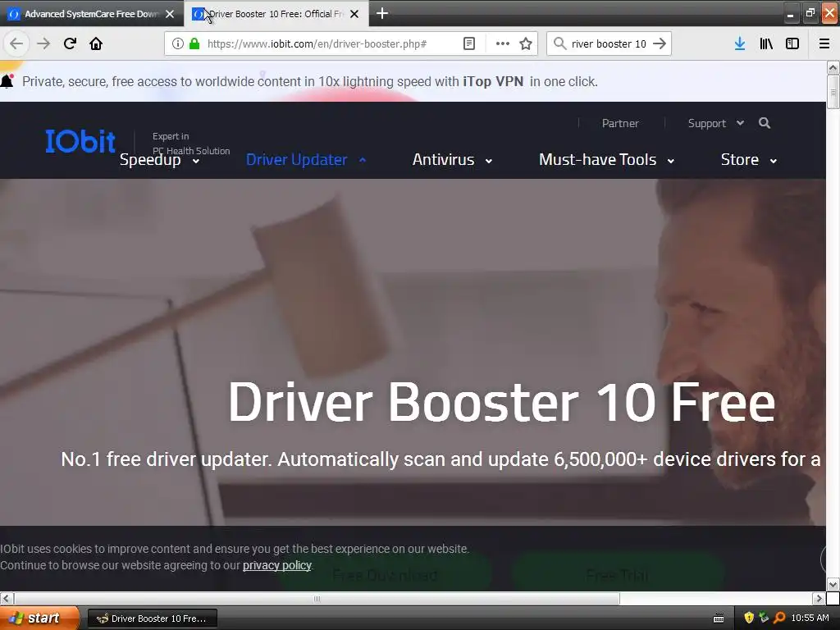Open page actions three-dot menu
Viewport: 840px width, 630px height.
pyautogui.click(x=503, y=43)
